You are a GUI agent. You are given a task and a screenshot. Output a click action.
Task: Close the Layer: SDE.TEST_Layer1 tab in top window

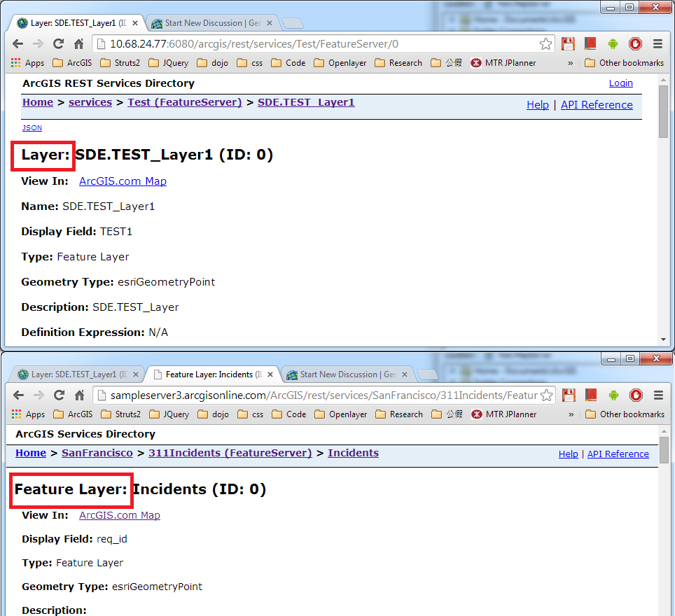(x=135, y=23)
